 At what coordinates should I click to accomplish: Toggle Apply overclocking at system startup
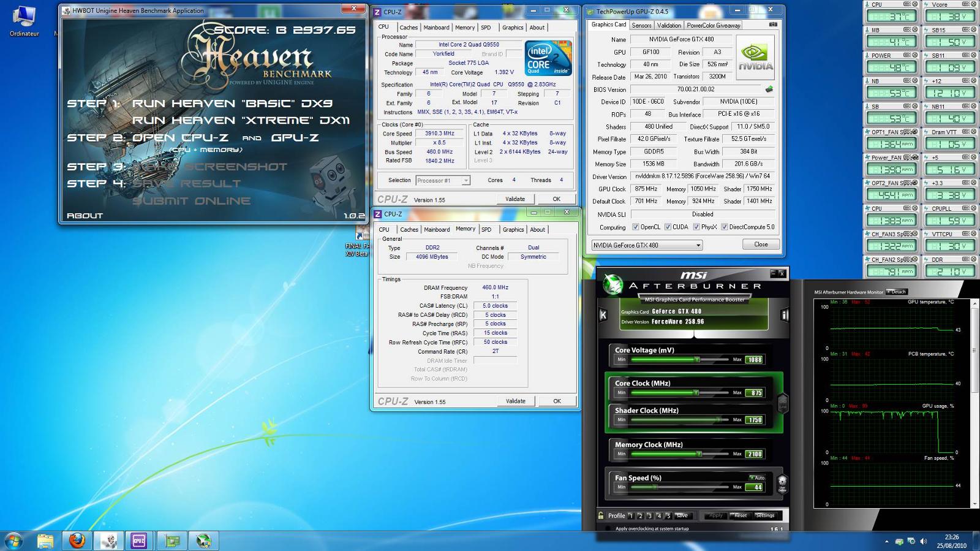tap(608, 528)
